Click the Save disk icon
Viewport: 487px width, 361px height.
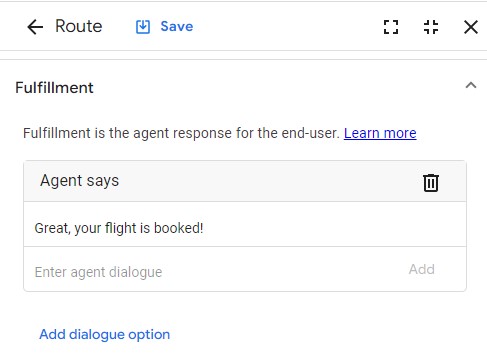tap(143, 27)
